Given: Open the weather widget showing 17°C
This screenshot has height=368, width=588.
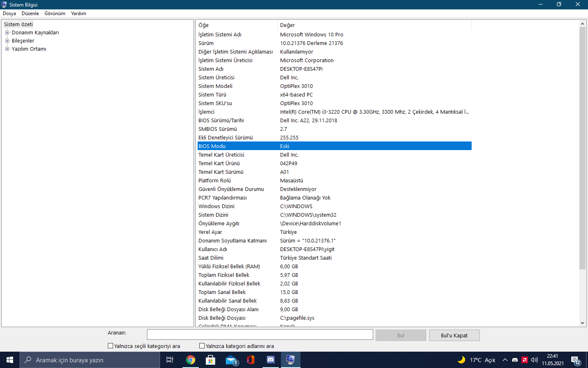Looking at the screenshot, I should (476, 360).
